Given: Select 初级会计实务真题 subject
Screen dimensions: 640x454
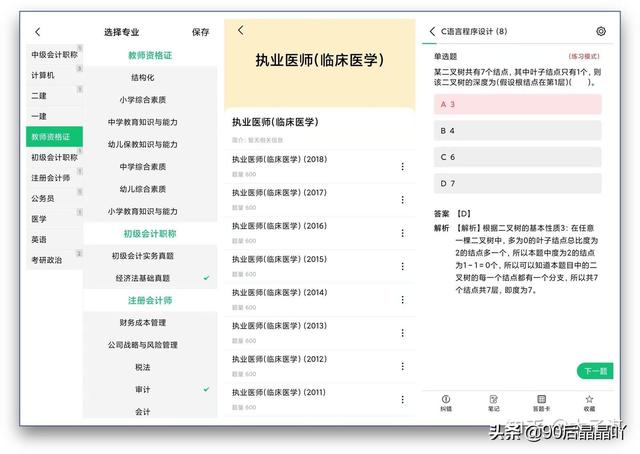Looking at the screenshot, I should point(150,256).
